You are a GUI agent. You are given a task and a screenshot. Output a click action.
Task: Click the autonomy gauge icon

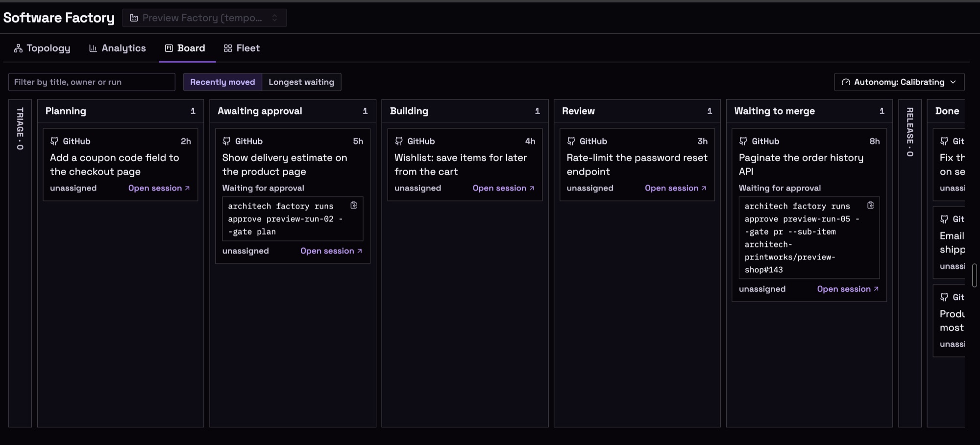[846, 82]
